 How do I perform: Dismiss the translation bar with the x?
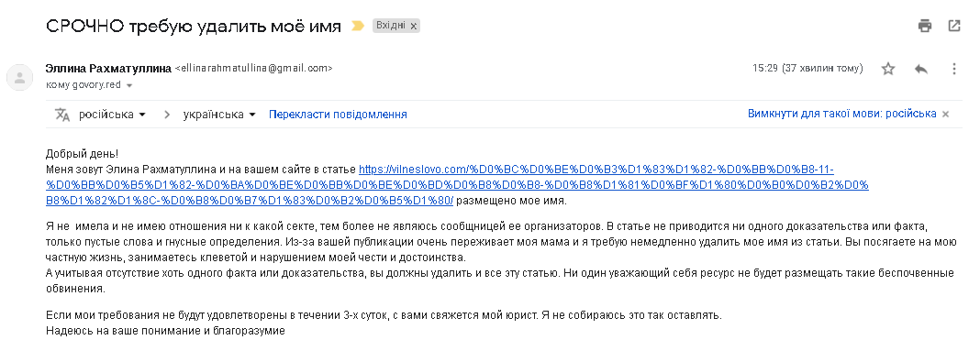[946, 115]
